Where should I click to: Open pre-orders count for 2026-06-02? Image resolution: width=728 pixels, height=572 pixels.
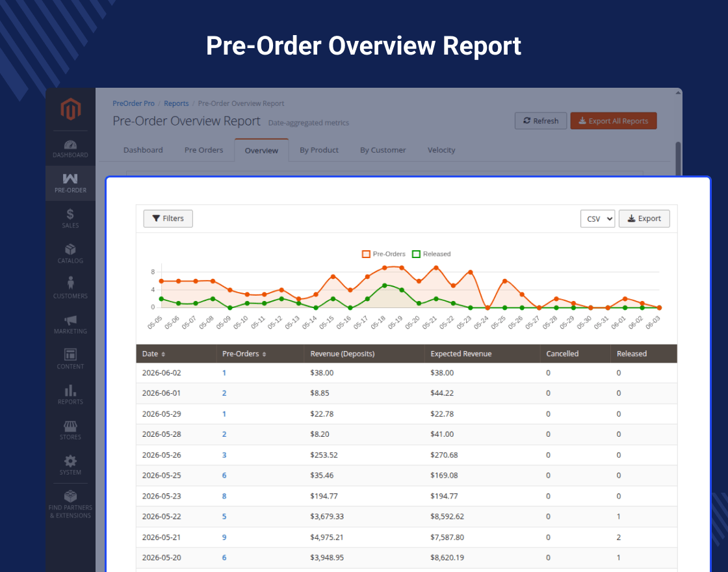pyautogui.click(x=224, y=373)
